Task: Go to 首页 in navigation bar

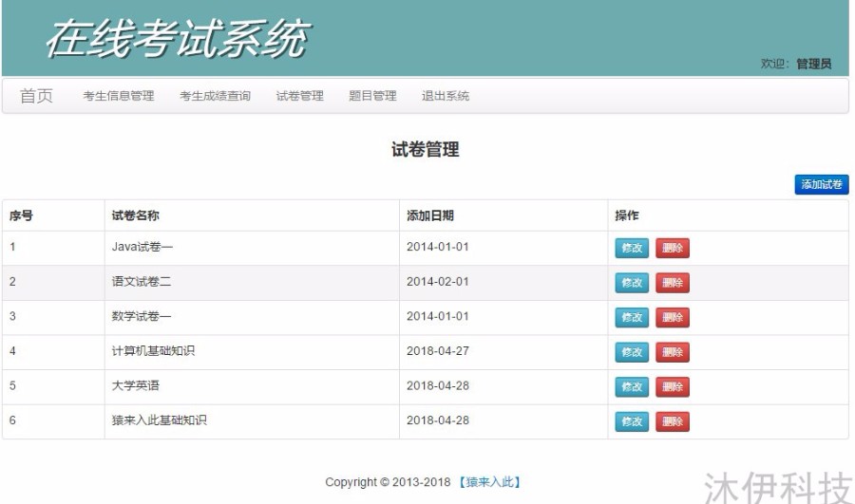Action: click(36, 96)
